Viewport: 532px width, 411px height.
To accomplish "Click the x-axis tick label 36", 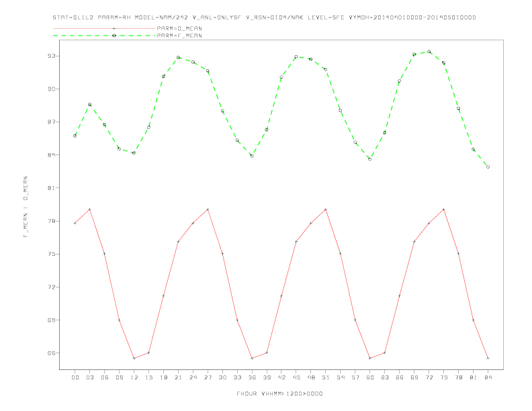I will pyautogui.click(x=252, y=377).
